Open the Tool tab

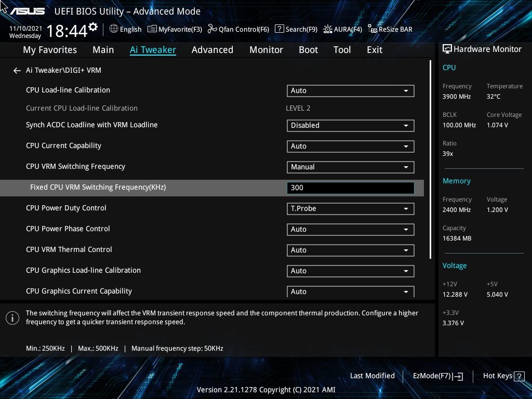[342, 50]
